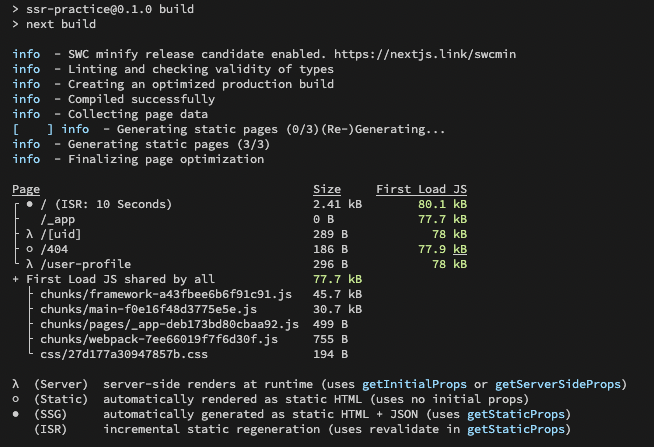Screen dimensions: 654x447
Task: Click the lambda icon beside /user-profile
Action: click(30, 264)
